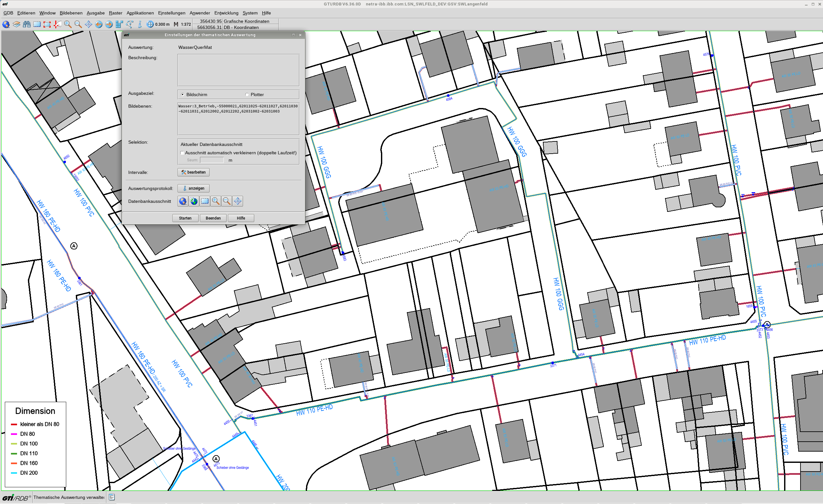Click the binoculars search icon in toolbar
This screenshot has width=823, height=504.
point(27,24)
